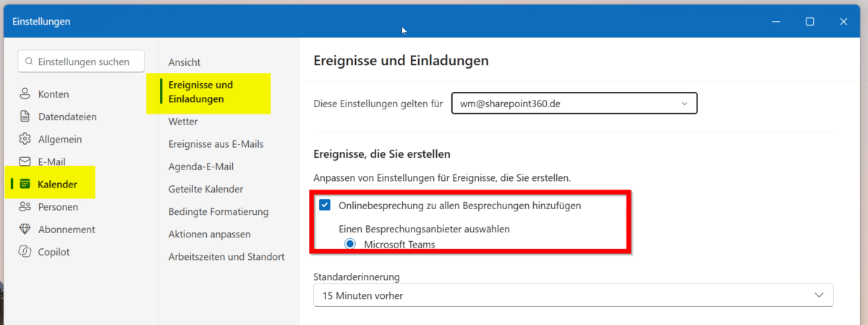Open Ereignisse aus E-Mails subsection

pos(216,144)
